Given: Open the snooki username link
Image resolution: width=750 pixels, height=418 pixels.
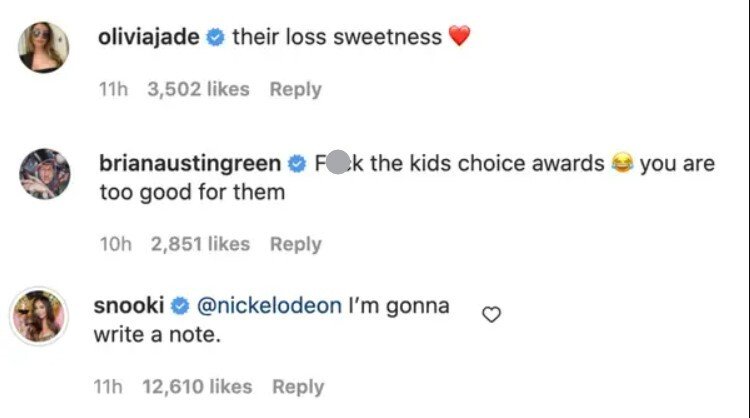Looking at the screenshot, I should tap(129, 306).
